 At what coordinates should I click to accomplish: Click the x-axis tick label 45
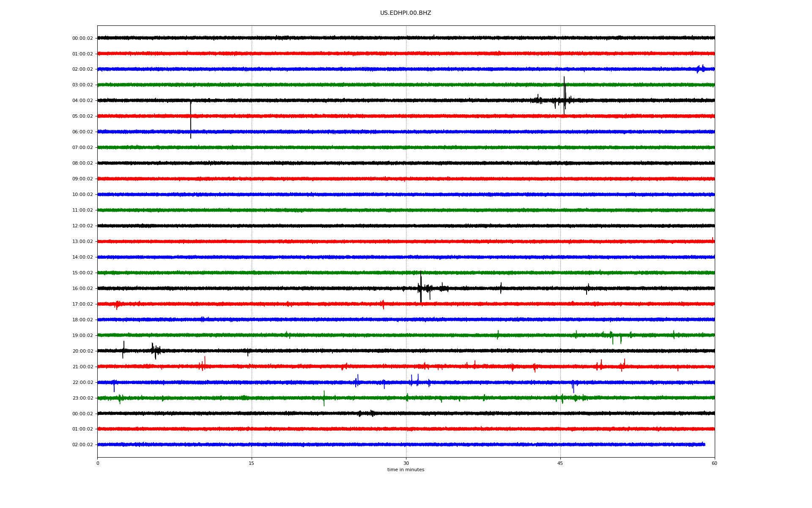pos(560,464)
